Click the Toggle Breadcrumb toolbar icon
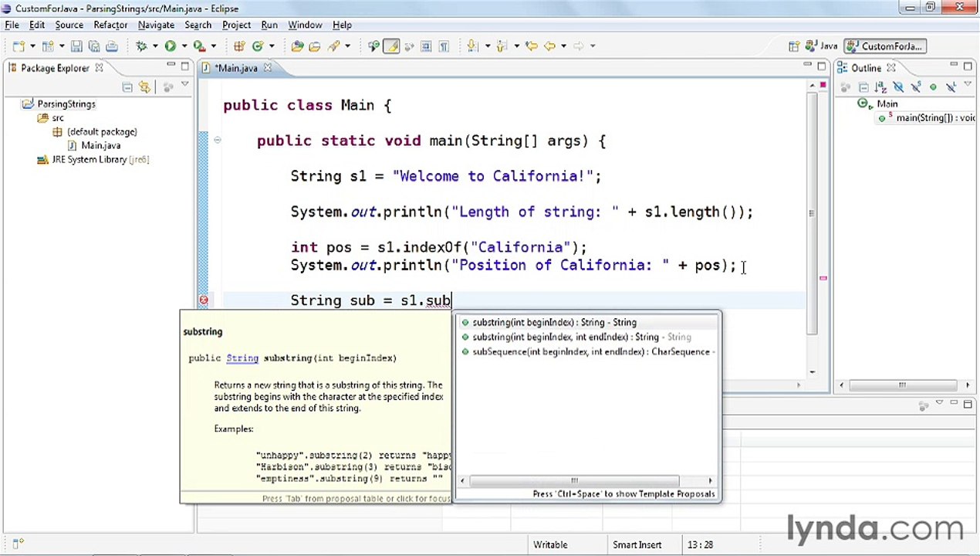Image resolution: width=980 pixels, height=556 pixels. (374, 46)
